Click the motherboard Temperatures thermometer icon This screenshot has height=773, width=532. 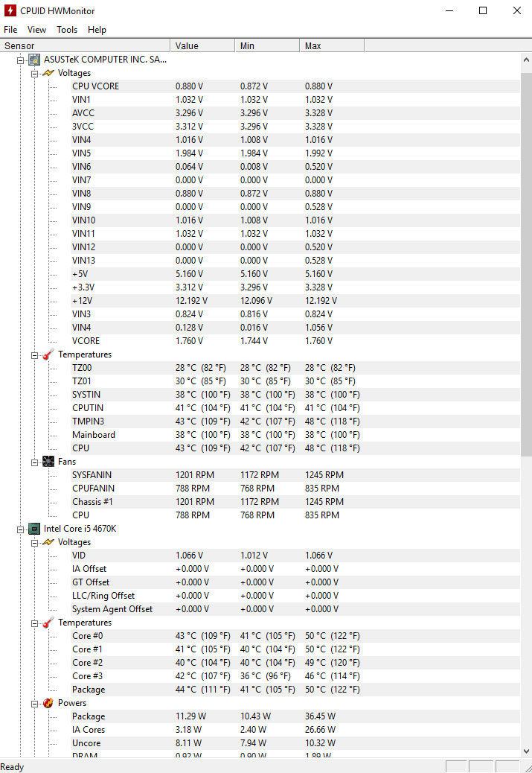tap(48, 354)
